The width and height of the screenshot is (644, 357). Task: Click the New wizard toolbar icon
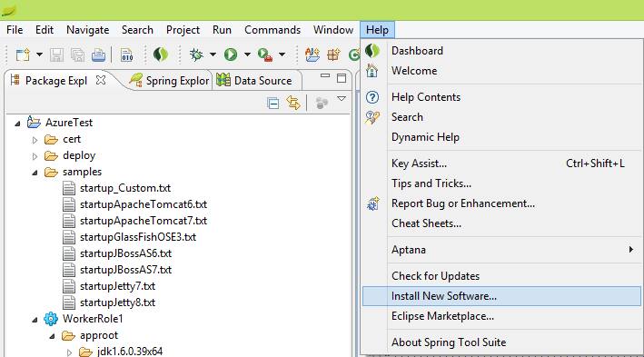click(x=23, y=55)
